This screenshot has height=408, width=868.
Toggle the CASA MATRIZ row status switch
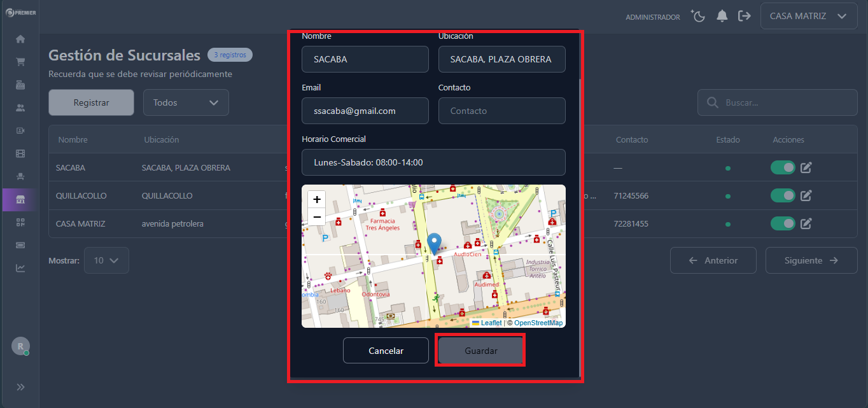click(x=783, y=223)
